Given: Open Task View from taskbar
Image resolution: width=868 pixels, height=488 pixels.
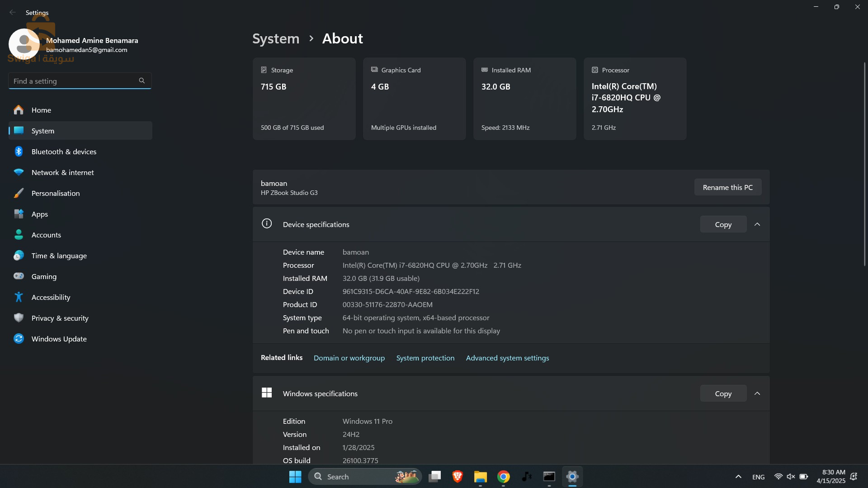Looking at the screenshot, I should tap(435, 477).
